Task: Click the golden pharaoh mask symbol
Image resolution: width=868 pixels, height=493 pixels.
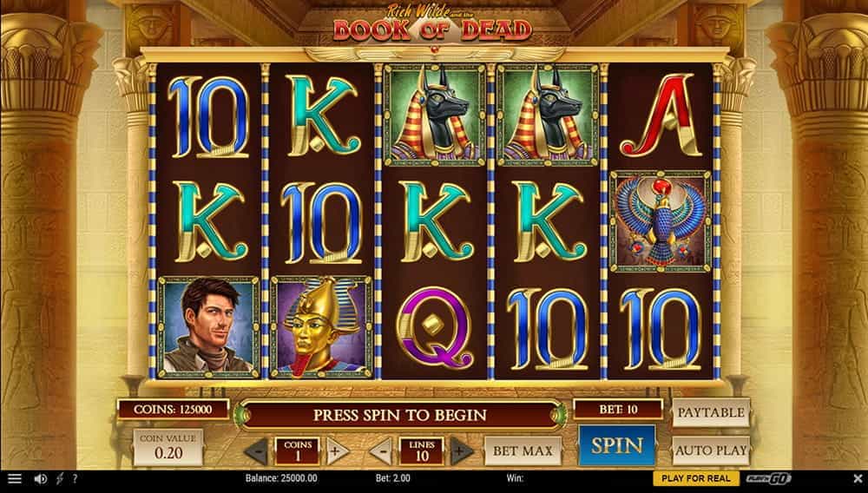Action: (x=322, y=327)
